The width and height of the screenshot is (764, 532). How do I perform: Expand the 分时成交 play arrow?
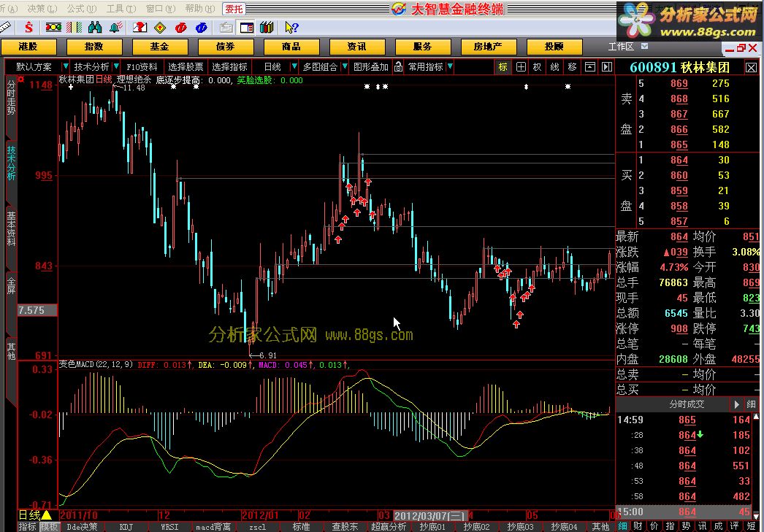point(737,404)
